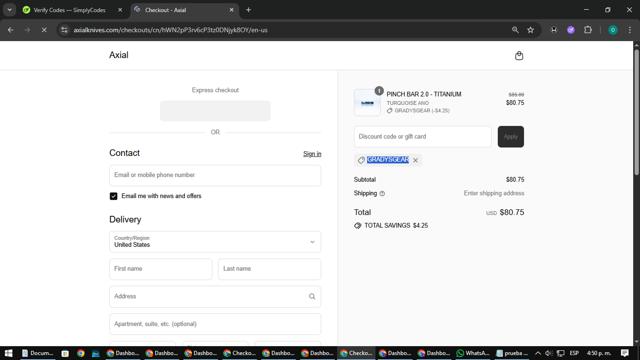The height and width of the screenshot is (360, 640).
Task: Go back to the previous page
Action: pyautogui.click(x=11, y=30)
